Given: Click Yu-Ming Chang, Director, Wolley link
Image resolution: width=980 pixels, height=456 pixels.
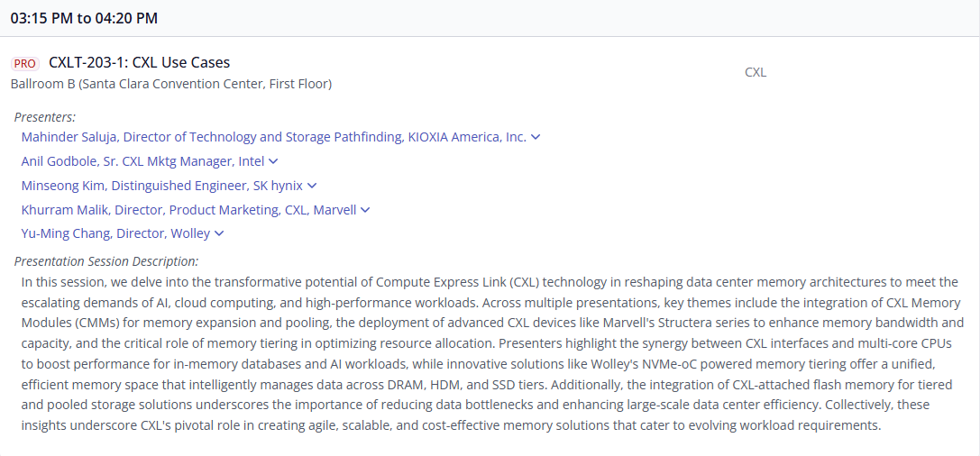Looking at the screenshot, I should [x=115, y=233].
